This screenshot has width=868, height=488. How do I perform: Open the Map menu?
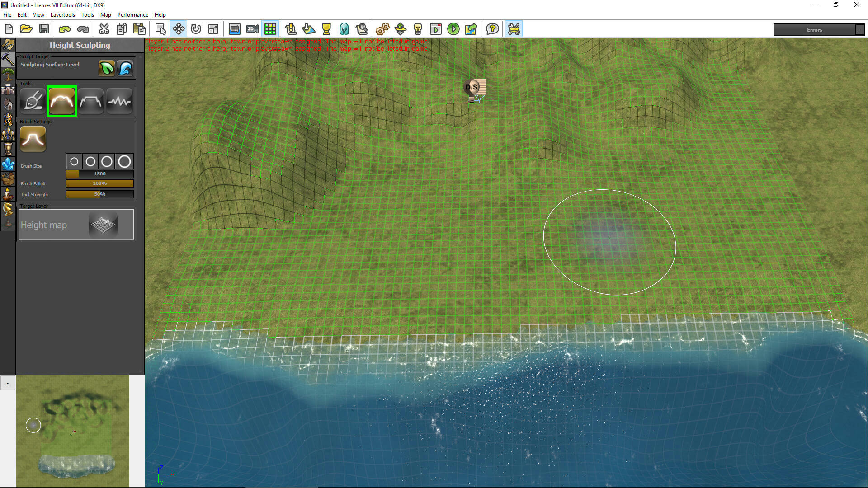coord(106,15)
